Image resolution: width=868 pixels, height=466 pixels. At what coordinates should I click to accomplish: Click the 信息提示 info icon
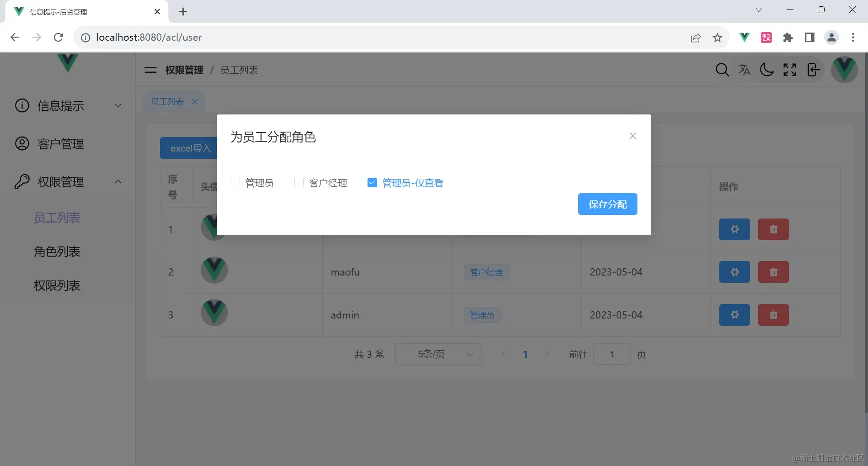pyautogui.click(x=22, y=105)
